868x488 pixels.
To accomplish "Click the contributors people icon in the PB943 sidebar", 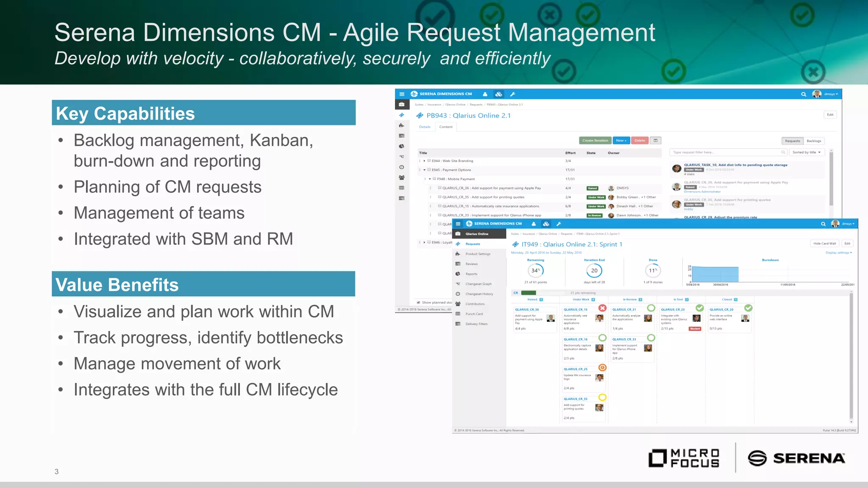I will pyautogui.click(x=401, y=177).
